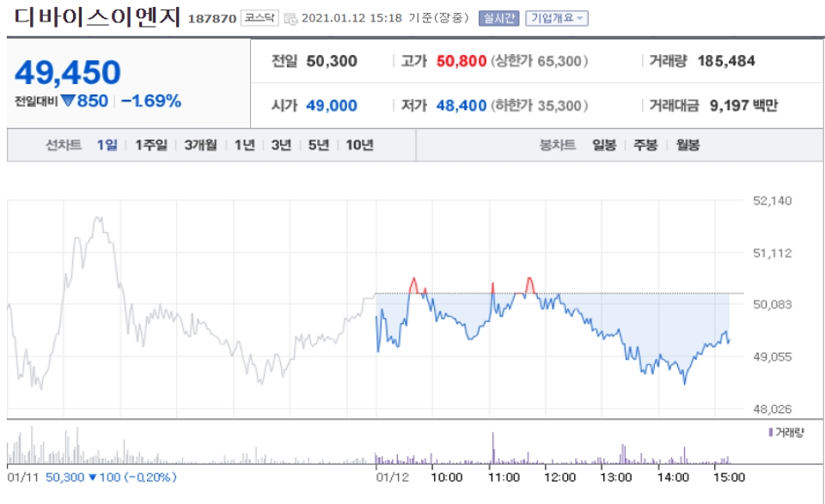
Task: Open the 일봉 daily candle chart
Action: 604,144
